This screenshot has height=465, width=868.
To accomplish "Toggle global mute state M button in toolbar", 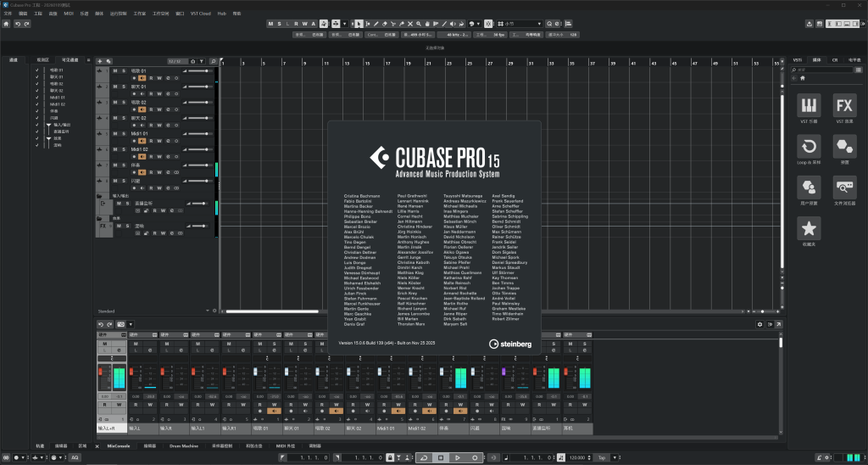I will click(x=270, y=24).
